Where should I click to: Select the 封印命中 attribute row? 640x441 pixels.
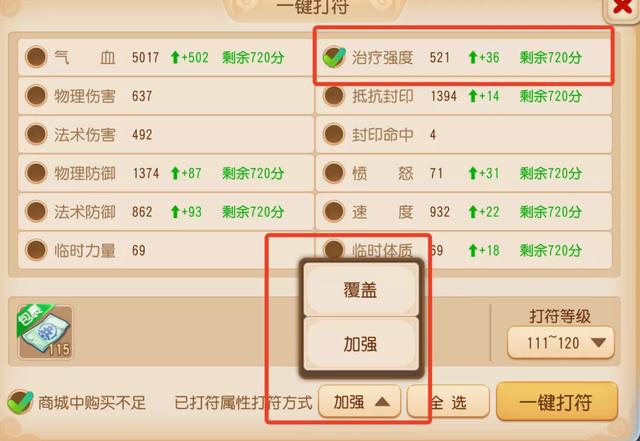pos(464,134)
